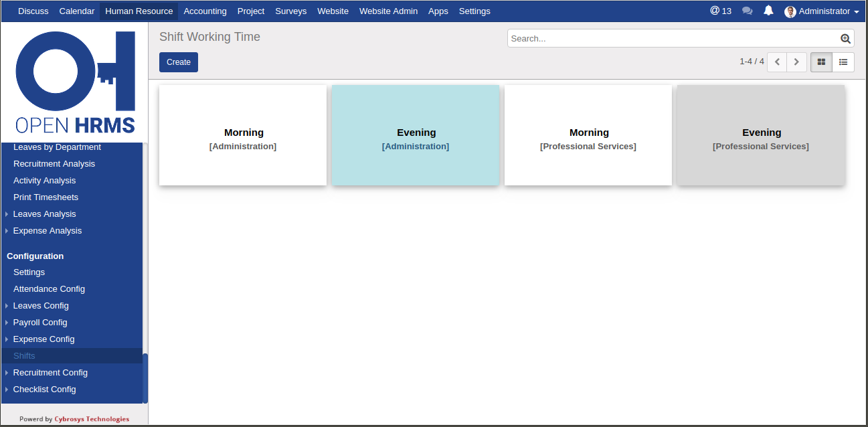Screen dimensions: 868x427
Task: Open Attendance Config
Action: tap(49, 289)
